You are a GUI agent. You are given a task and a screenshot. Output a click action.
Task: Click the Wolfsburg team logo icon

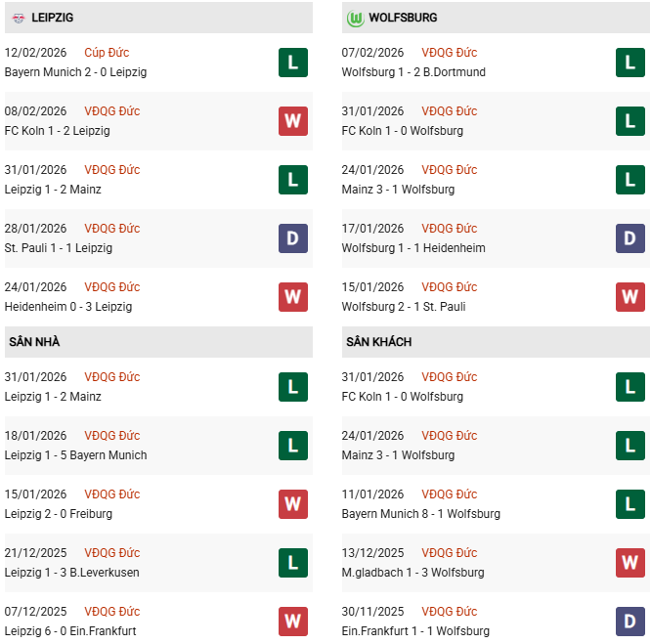[355, 18]
